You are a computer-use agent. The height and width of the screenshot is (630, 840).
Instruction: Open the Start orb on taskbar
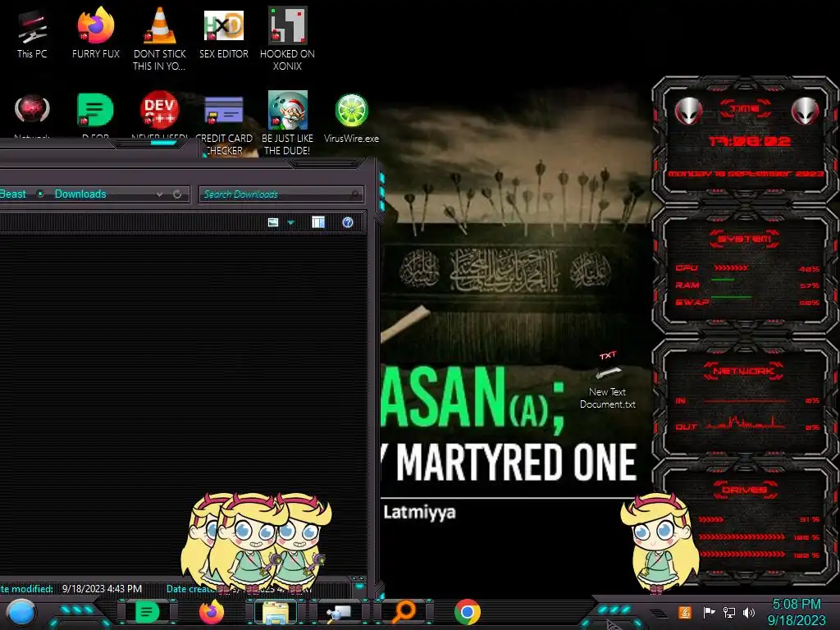click(21, 614)
